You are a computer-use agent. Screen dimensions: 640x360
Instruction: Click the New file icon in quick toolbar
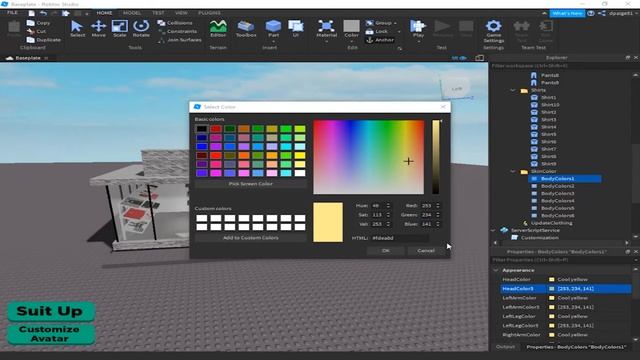point(31,13)
